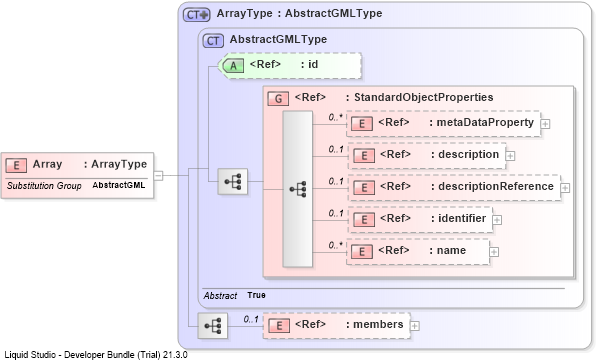The image size is (596, 360).
Task: Select the tall sequence compositor in StandardObjectProperties
Action: [298, 189]
